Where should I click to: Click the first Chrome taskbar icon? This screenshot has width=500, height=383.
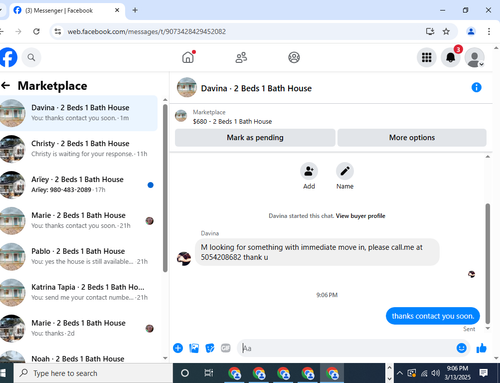click(x=235, y=373)
